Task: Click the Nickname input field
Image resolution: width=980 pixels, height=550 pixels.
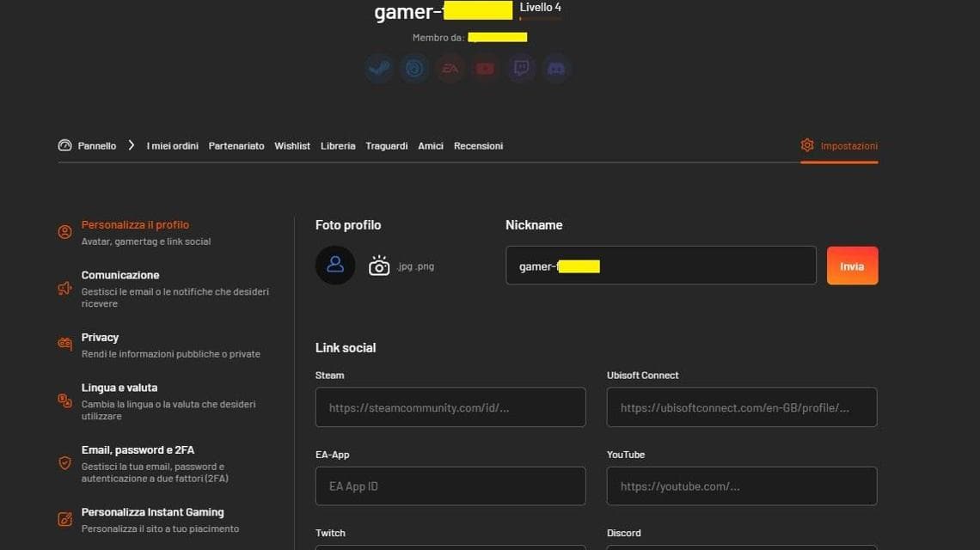Action: [660, 266]
